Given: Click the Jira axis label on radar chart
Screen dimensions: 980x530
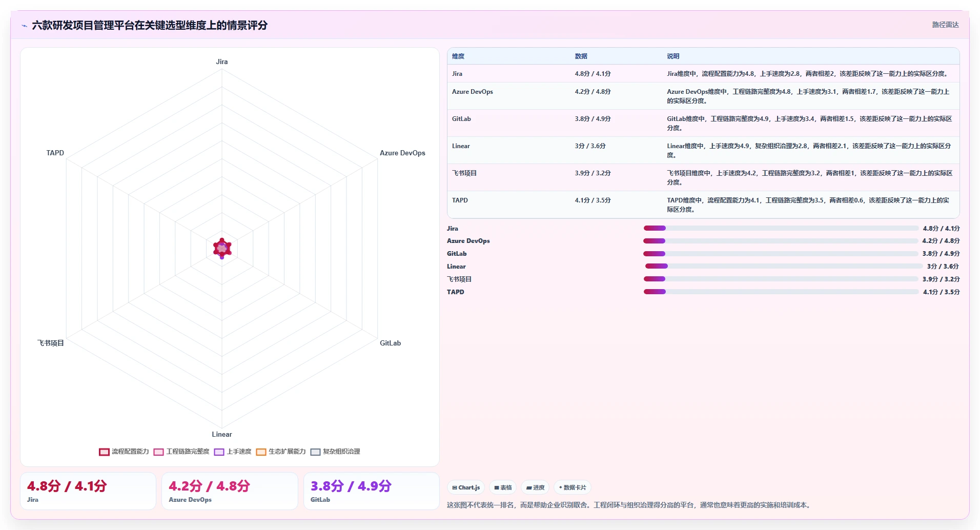Looking at the screenshot, I should (x=222, y=62).
